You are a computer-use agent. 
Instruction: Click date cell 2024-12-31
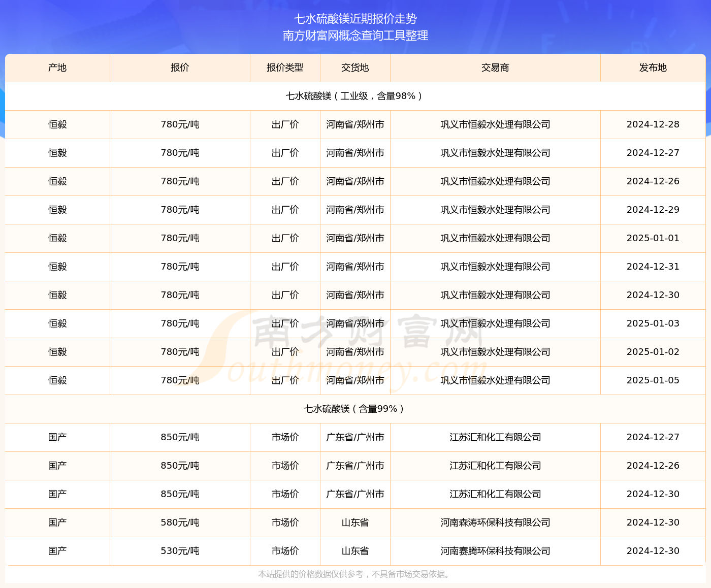(653, 267)
